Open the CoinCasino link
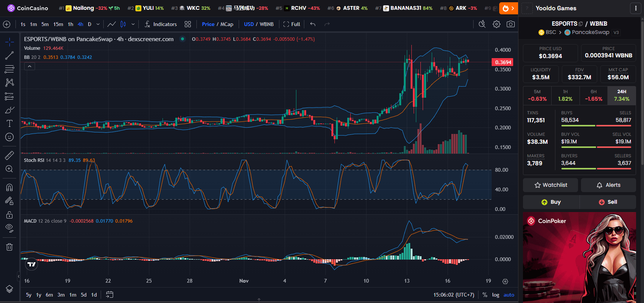The width and height of the screenshot is (644, 303). pos(28,8)
